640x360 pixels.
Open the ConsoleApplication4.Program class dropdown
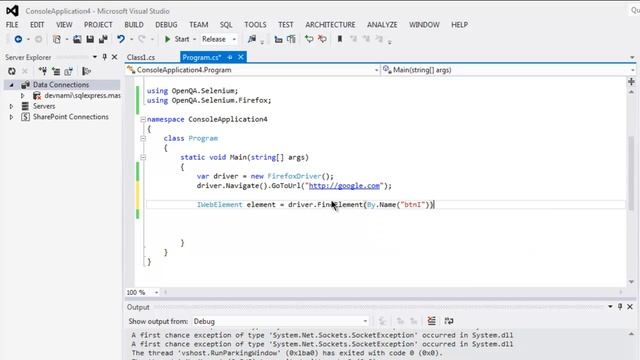[376, 70]
